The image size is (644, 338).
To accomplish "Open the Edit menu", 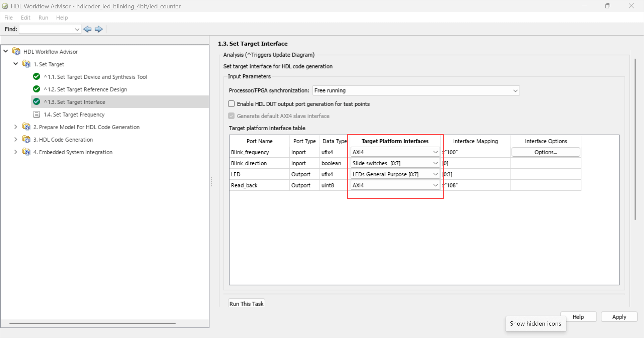I will [x=25, y=17].
